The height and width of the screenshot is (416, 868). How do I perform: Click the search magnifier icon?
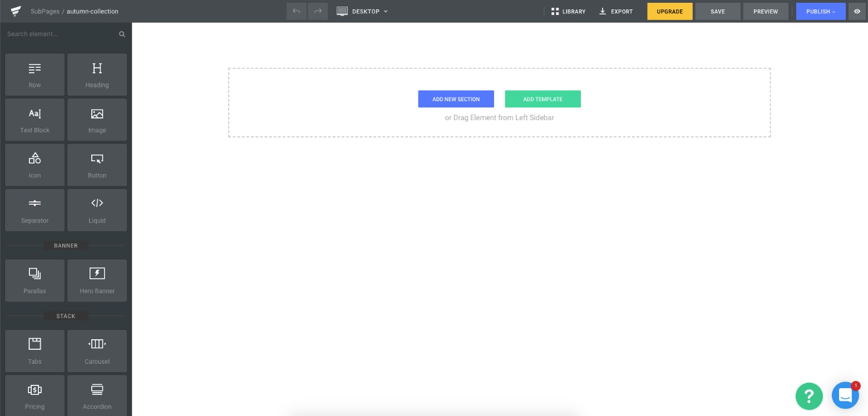click(x=122, y=34)
